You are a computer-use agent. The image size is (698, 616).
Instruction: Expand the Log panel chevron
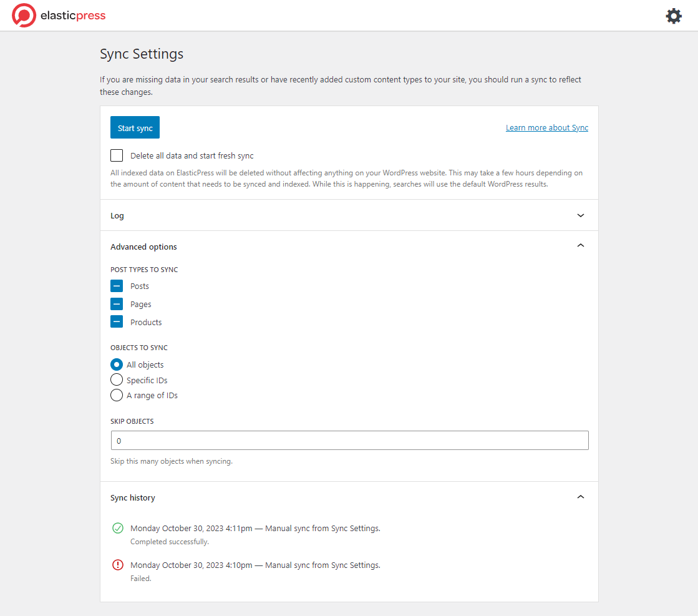[x=580, y=216]
